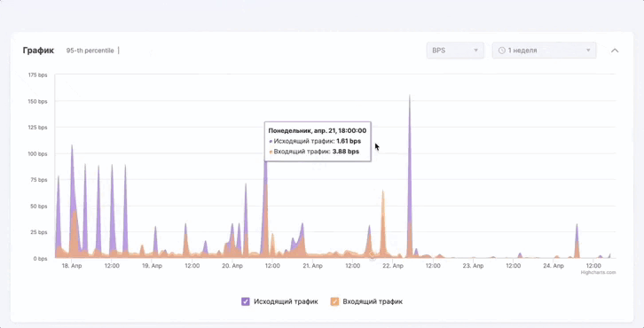Screen dimensions: 644x328
Task: Click the 1.61 bps tooltip value
Action: [x=349, y=141]
